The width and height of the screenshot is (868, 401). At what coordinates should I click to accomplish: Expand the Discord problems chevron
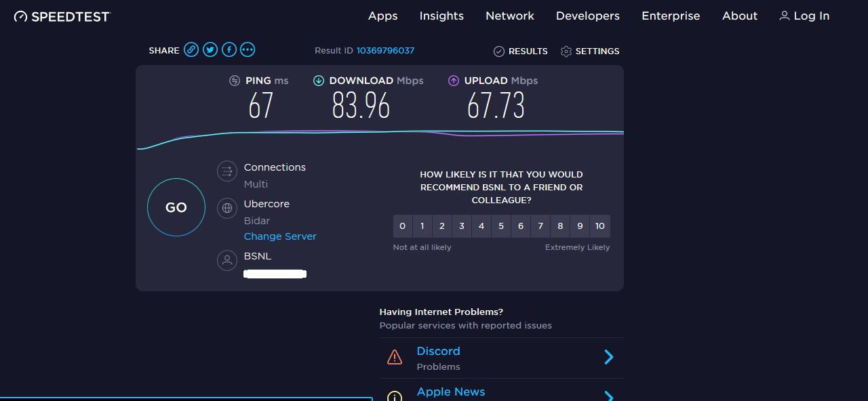point(608,357)
